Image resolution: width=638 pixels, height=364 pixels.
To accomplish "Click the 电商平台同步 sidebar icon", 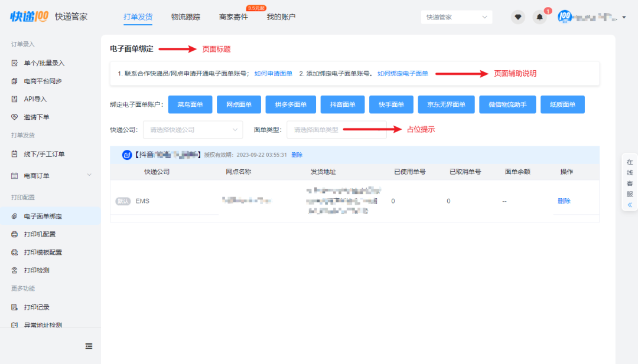I will [x=15, y=81].
